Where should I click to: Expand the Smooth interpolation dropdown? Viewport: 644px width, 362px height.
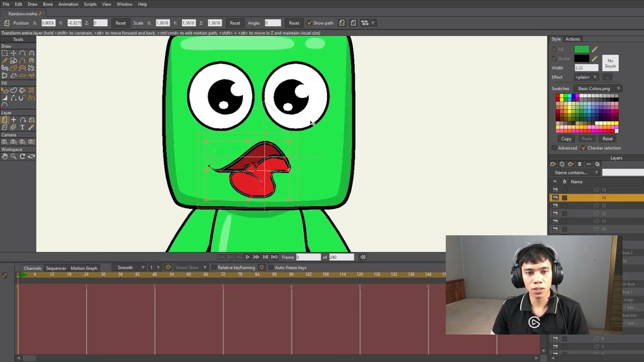(130, 267)
